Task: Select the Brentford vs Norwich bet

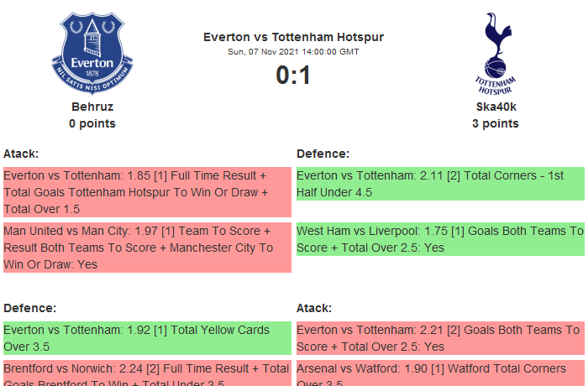Action: [x=146, y=374]
